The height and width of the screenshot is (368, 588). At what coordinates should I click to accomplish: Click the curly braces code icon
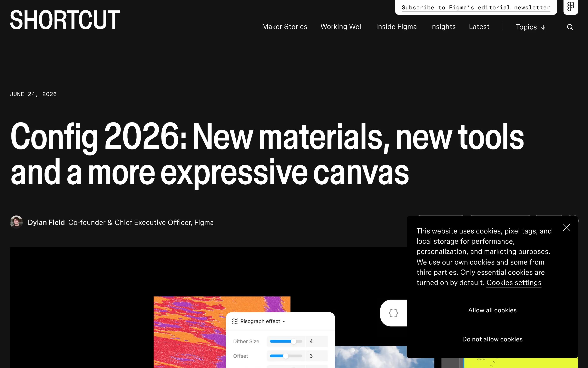(x=393, y=313)
